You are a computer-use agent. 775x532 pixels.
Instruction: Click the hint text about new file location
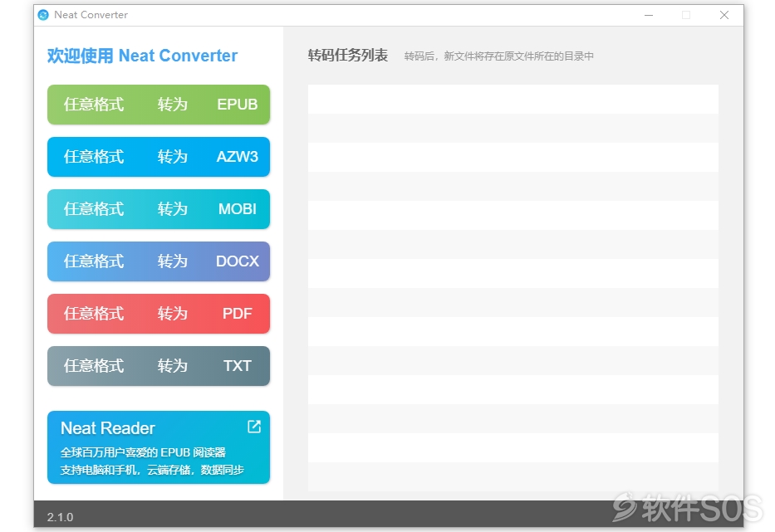coord(498,56)
